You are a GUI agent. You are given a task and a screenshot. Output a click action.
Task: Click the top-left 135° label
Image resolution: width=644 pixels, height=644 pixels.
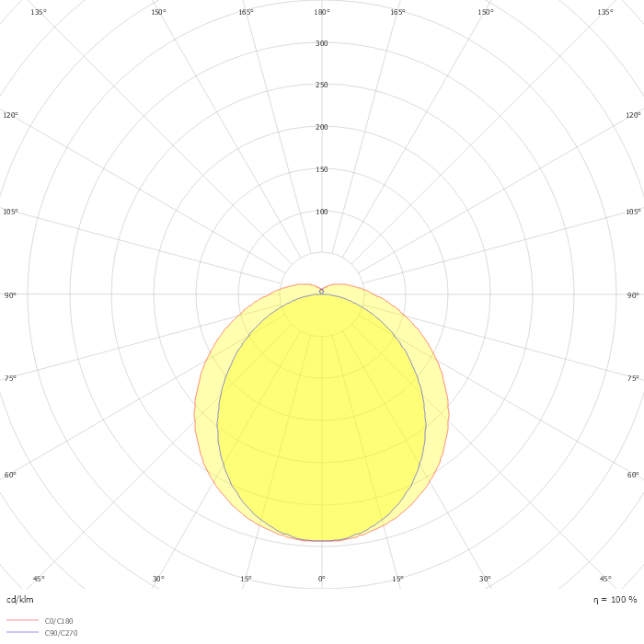click(39, 12)
